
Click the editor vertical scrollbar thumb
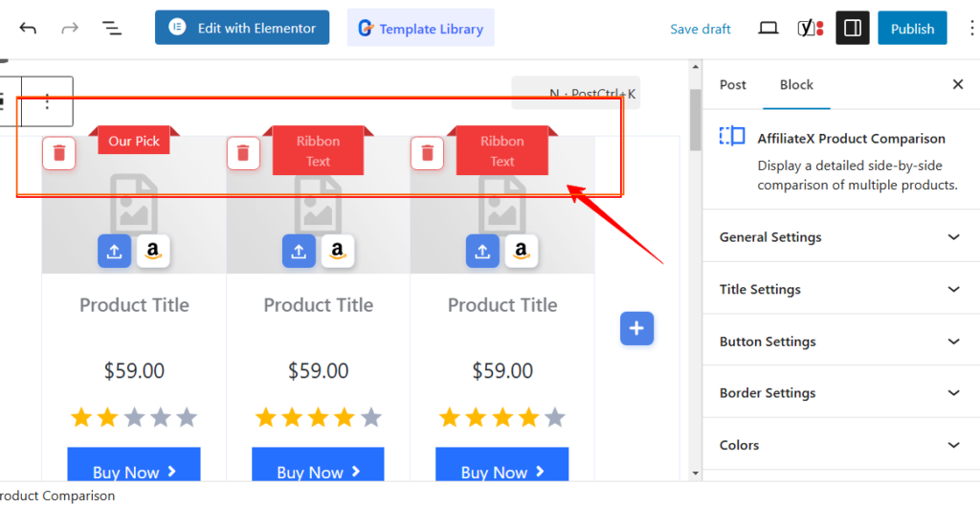pos(695,120)
